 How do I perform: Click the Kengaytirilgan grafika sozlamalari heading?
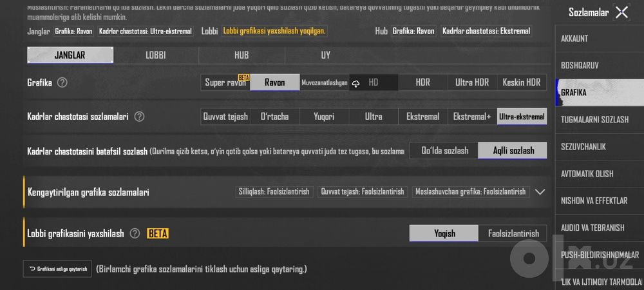click(88, 192)
